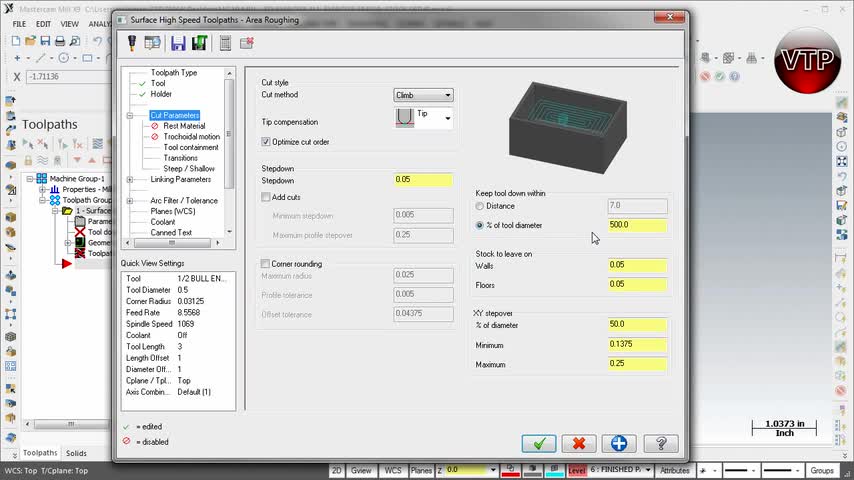
Task: Click the Stepdown value field
Action: pos(423,180)
